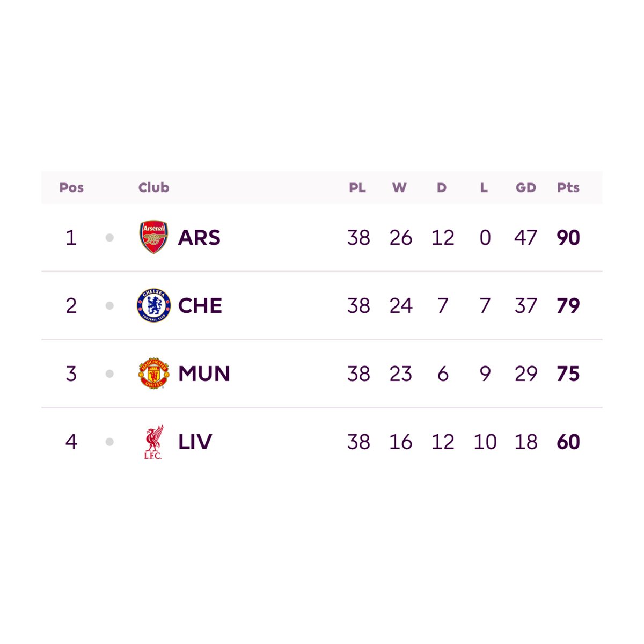The width and height of the screenshot is (644, 644).
Task: Open the CHE club link
Action: 200,306
